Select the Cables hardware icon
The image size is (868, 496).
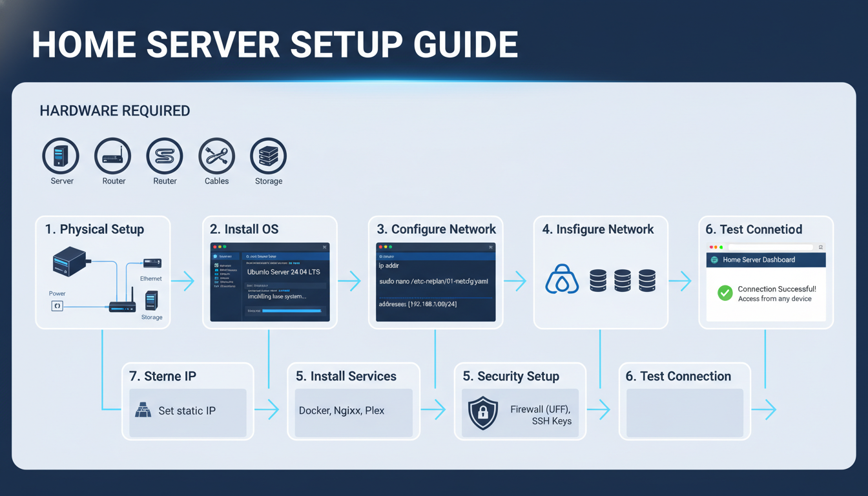click(216, 156)
